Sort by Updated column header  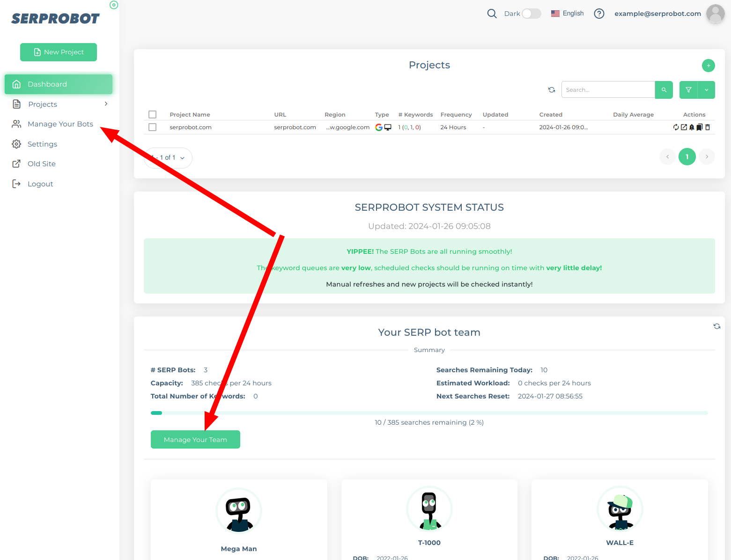tap(495, 115)
